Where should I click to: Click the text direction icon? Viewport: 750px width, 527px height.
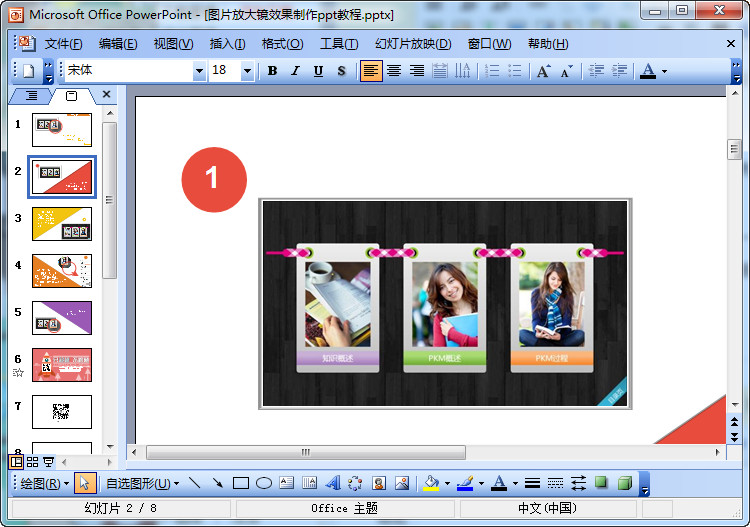click(463, 71)
